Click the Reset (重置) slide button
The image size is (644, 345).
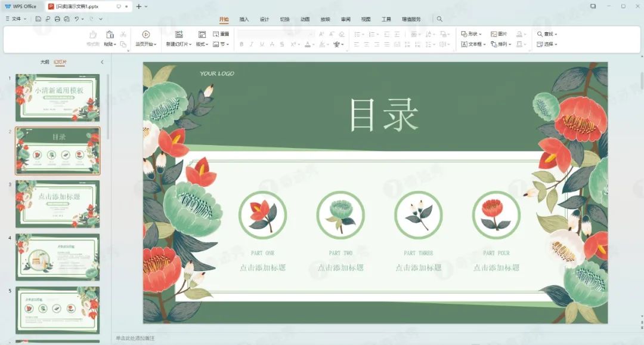coord(221,34)
